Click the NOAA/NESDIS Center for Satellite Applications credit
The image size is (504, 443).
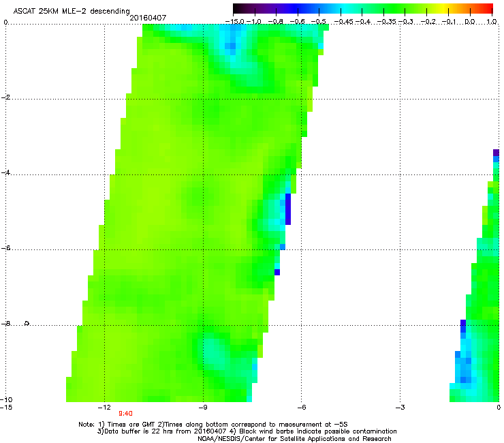click(x=294, y=438)
